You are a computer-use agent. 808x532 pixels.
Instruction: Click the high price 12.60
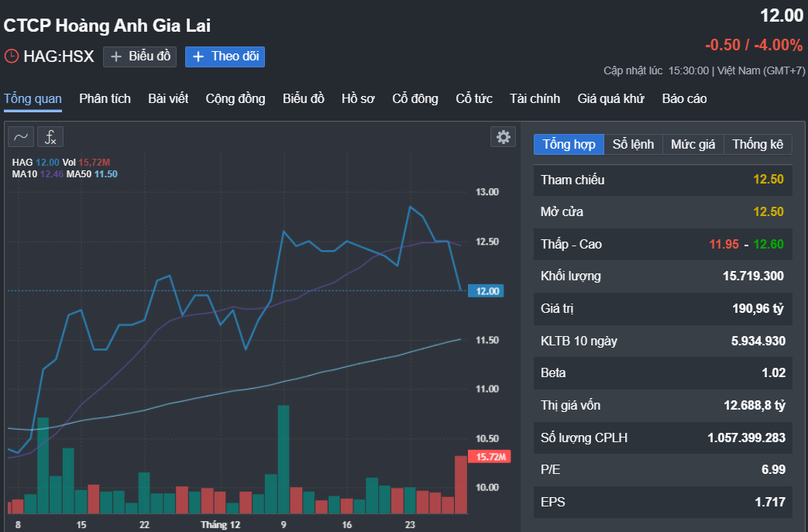(x=768, y=244)
